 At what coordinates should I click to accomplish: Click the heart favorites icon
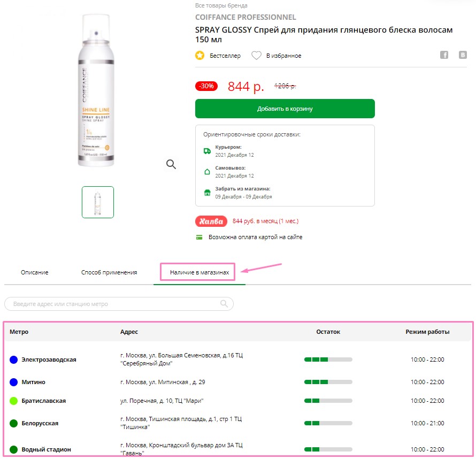pyautogui.click(x=256, y=56)
